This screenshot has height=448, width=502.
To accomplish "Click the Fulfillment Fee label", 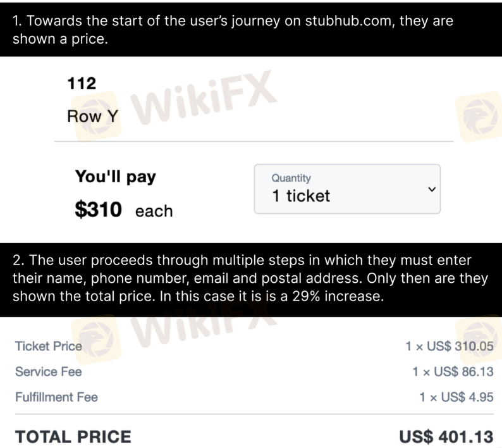I will tap(57, 397).
